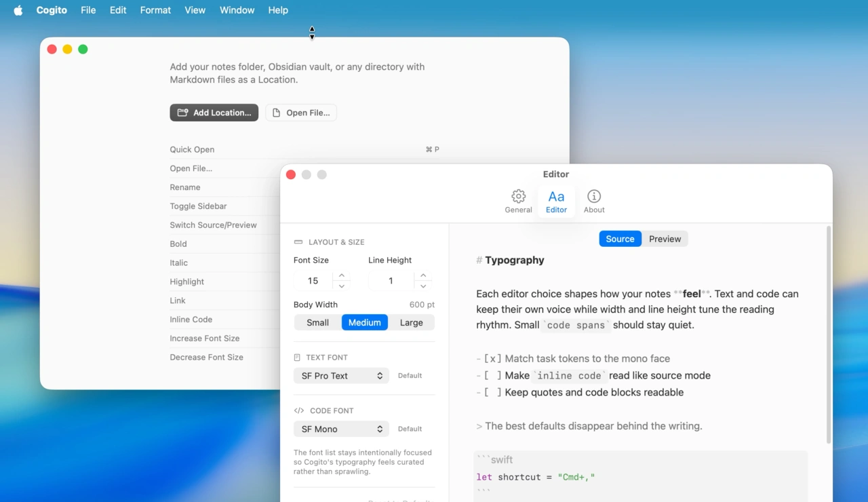Open the General settings gear tab
This screenshot has height=502, width=868.
pos(518,201)
